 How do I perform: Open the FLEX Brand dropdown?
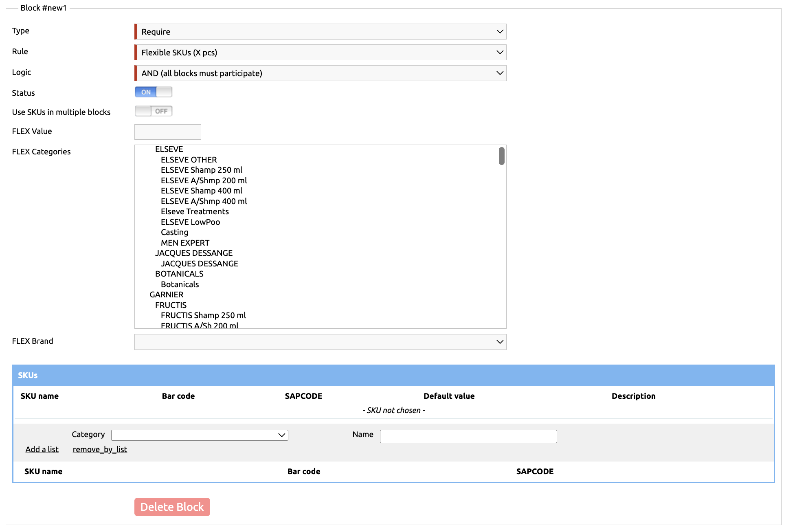click(x=320, y=342)
